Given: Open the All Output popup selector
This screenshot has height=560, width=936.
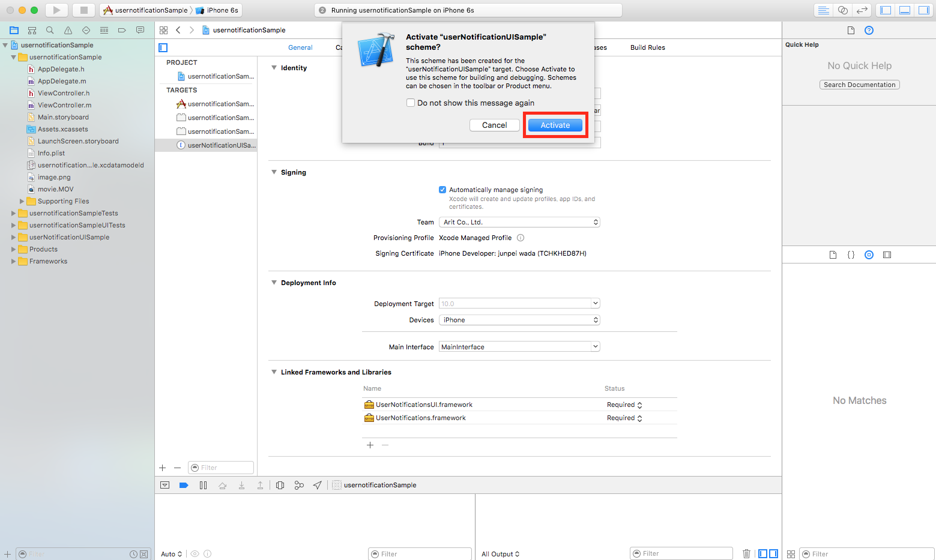Looking at the screenshot, I should 500,554.
